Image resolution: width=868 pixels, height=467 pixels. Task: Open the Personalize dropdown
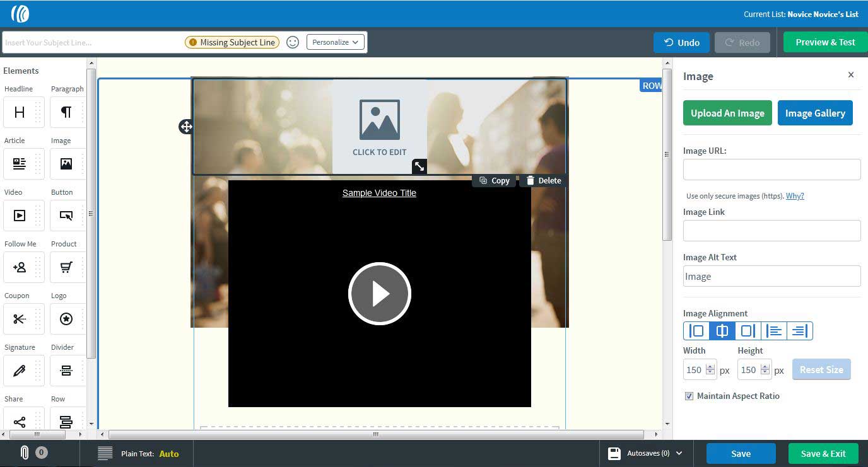336,42
